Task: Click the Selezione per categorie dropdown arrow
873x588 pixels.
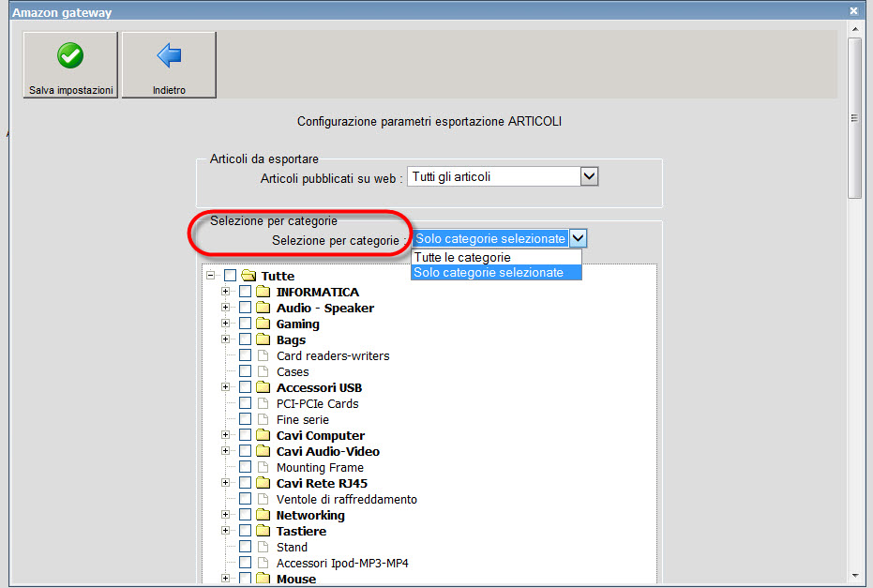Action: pos(578,238)
